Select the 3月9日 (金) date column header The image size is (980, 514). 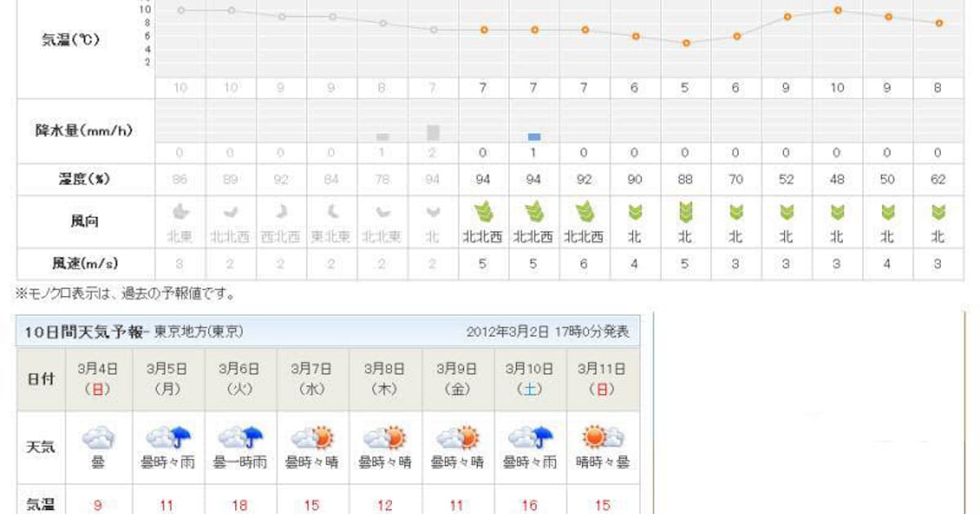click(457, 379)
